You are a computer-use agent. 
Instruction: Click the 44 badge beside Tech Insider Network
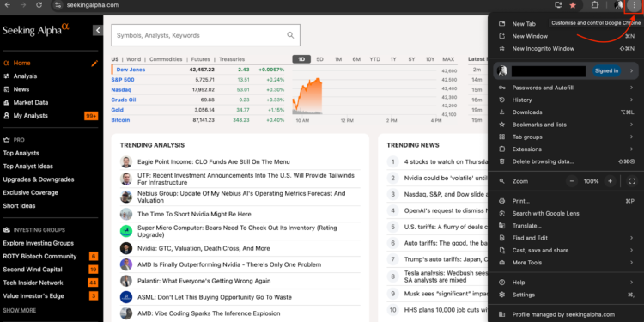pos(93,283)
